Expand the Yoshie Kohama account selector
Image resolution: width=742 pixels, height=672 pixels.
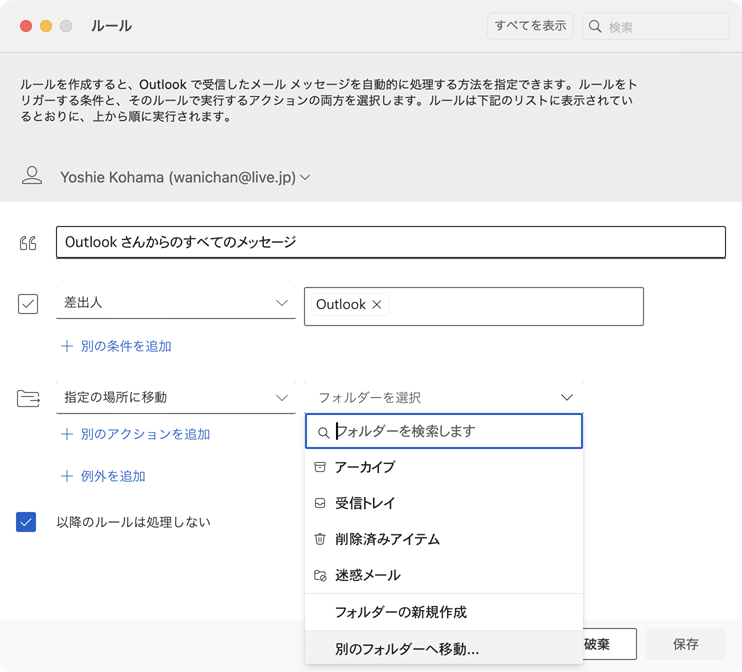(305, 177)
